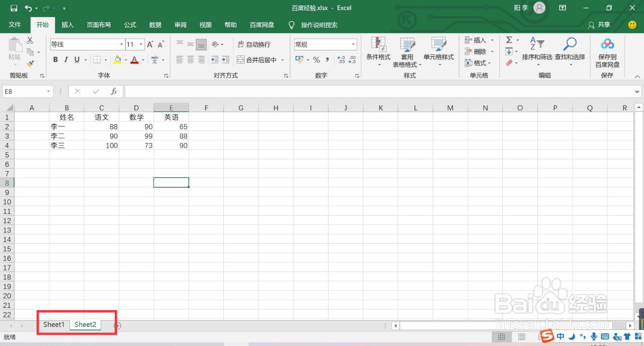Switch to the 页面布局 ribbon tab
This screenshot has width=644, height=346.
tap(99, 25)
